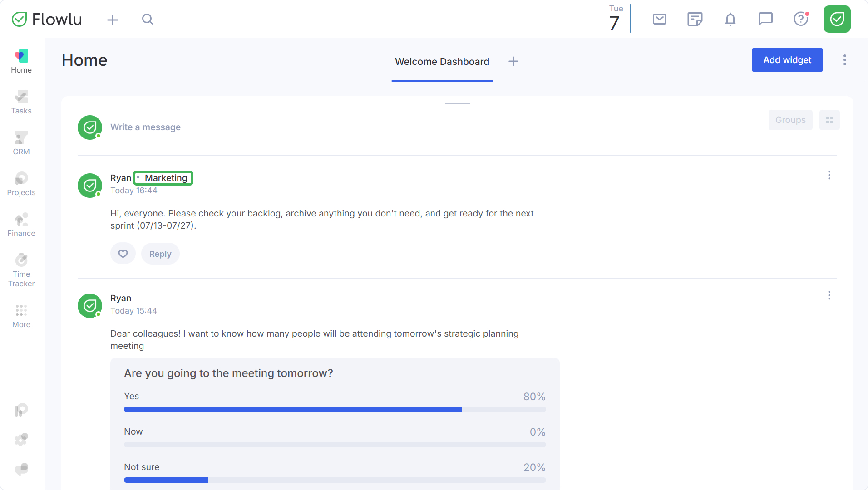Click the search magnifier icon
This screenshot has width=868, height=490.
click(148, 19)
